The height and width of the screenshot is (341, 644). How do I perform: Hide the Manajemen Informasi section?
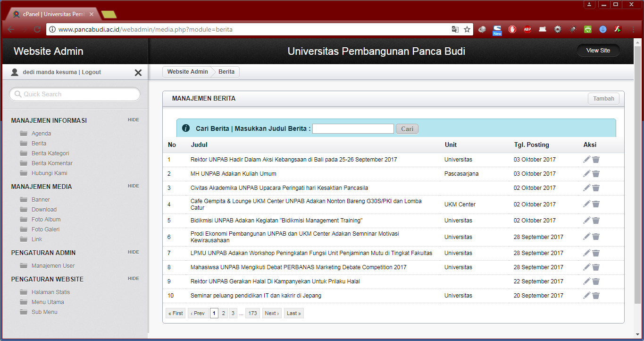[133, 120]
